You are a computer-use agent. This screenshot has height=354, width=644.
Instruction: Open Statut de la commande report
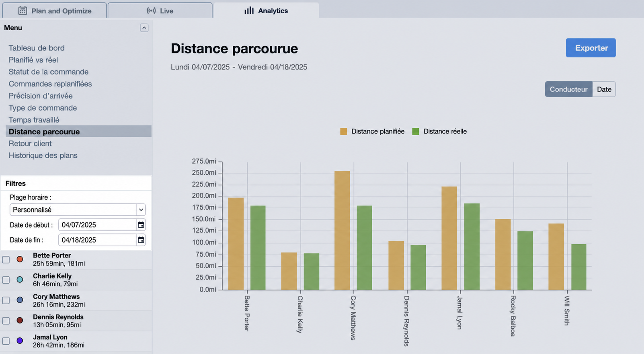tap(49, 72)
